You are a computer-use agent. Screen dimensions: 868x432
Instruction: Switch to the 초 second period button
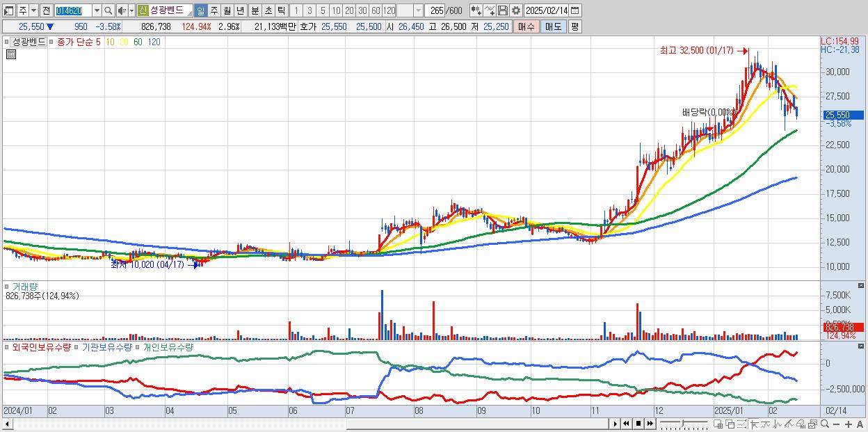pyautogui.click(x=268, y=10)
